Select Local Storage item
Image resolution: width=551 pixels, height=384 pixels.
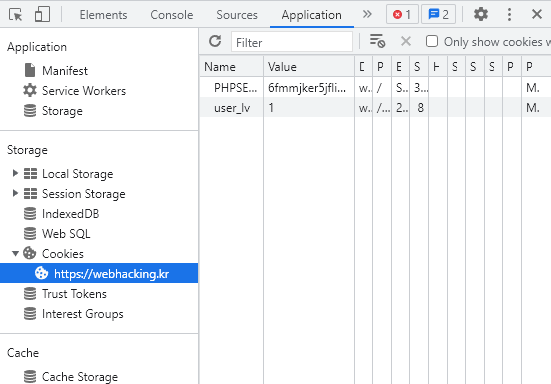[x=77, y=174]
